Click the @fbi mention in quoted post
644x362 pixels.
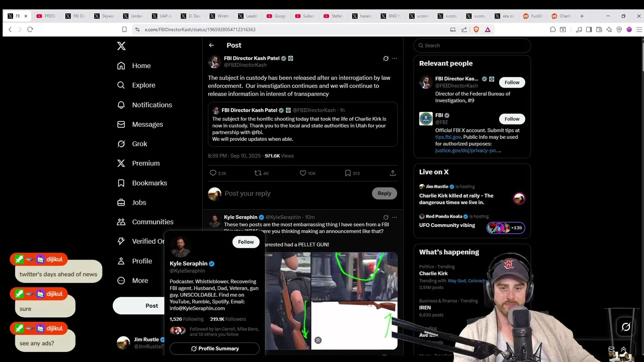coord(257,132)
